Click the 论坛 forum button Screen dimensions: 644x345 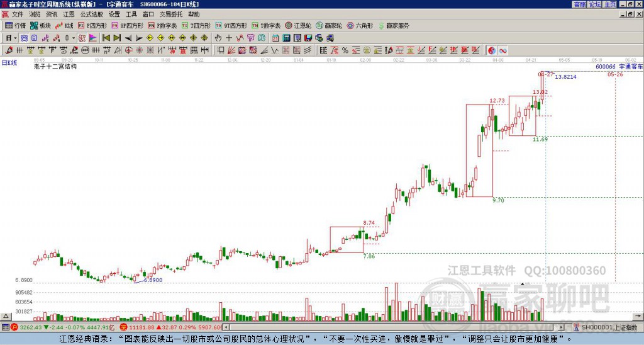595,4
